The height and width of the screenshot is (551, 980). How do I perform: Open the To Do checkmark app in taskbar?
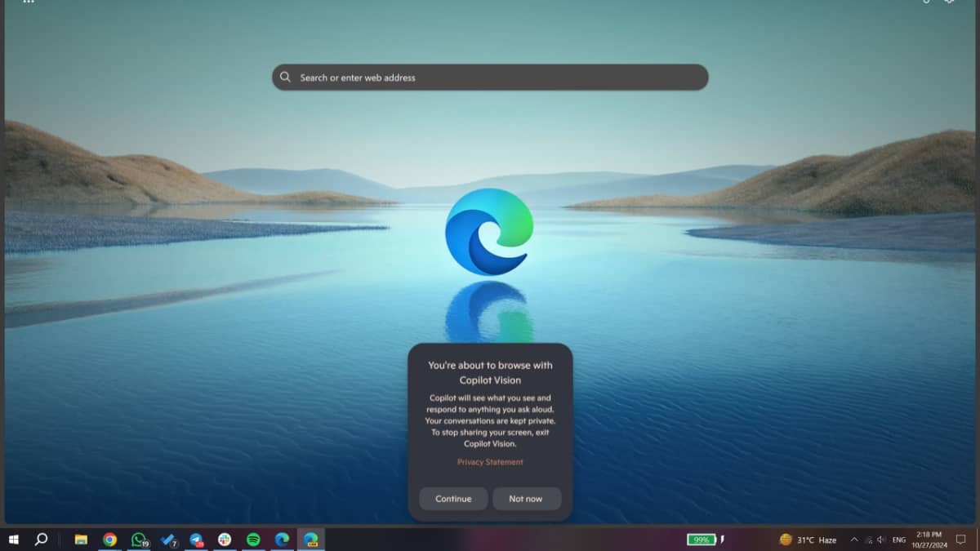click(x=168, y=540)
